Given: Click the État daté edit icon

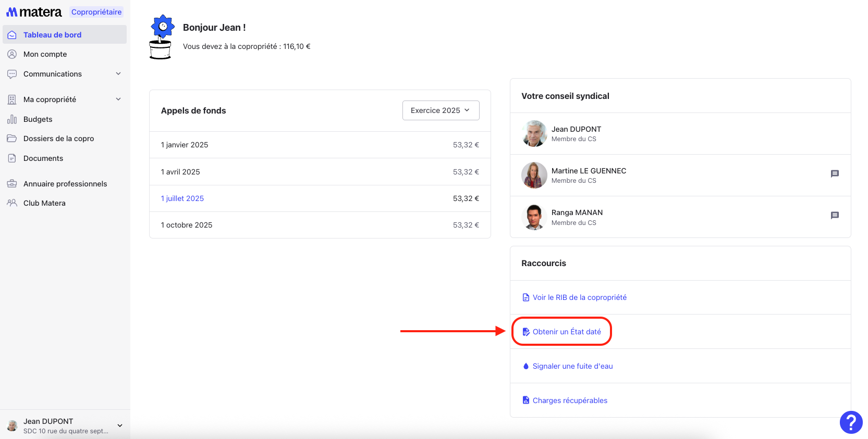Looking at the screenshot, I should pyautogui.click(x=525, y=332).
